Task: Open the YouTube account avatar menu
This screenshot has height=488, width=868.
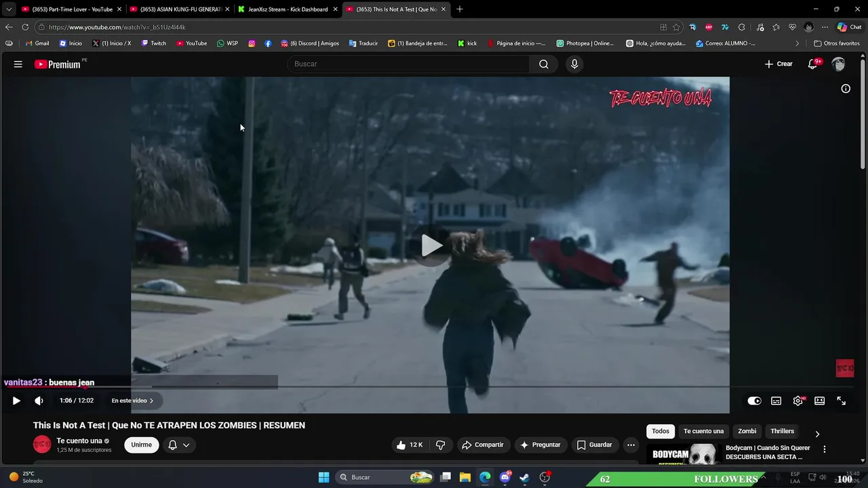Action: pos(839,64)
